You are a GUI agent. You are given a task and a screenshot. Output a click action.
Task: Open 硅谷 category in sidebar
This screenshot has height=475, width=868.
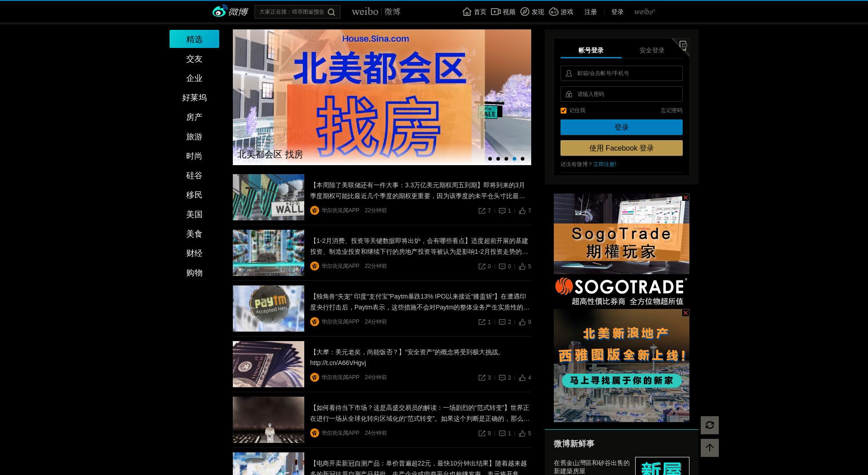pyautogui.click(x=194, y=176)
